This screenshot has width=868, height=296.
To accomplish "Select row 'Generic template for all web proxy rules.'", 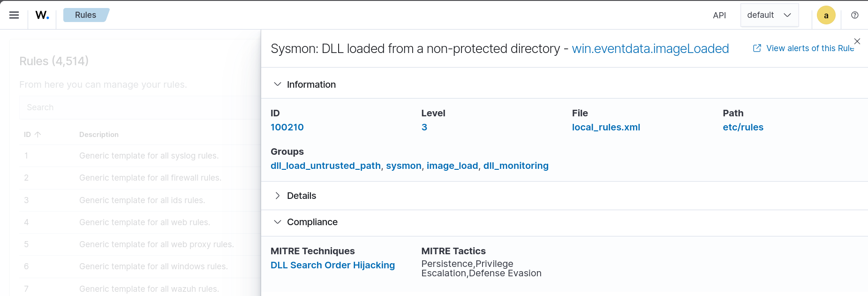I will [x=140, y=244].
